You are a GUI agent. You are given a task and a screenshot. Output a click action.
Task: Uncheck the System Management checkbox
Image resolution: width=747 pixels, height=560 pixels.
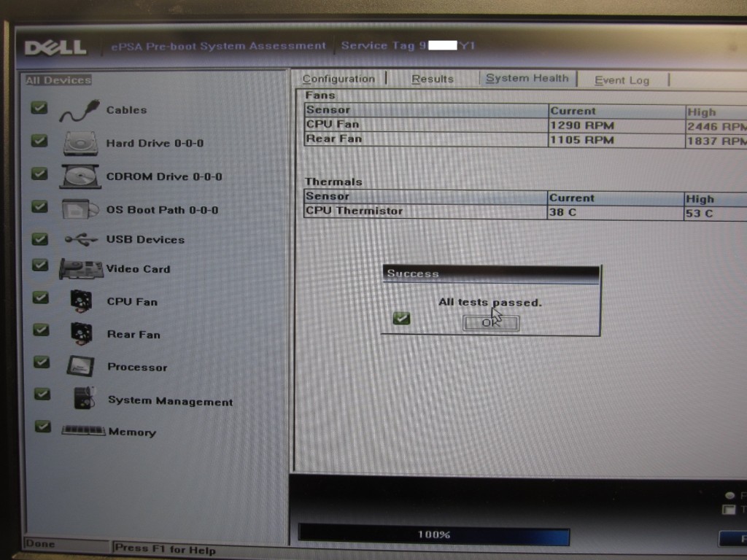coord(42,394)
